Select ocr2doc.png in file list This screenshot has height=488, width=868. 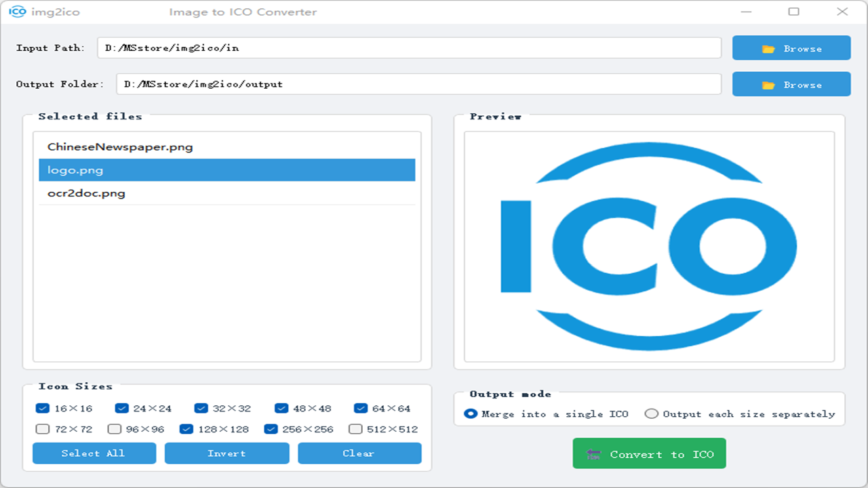pos(85,192)
